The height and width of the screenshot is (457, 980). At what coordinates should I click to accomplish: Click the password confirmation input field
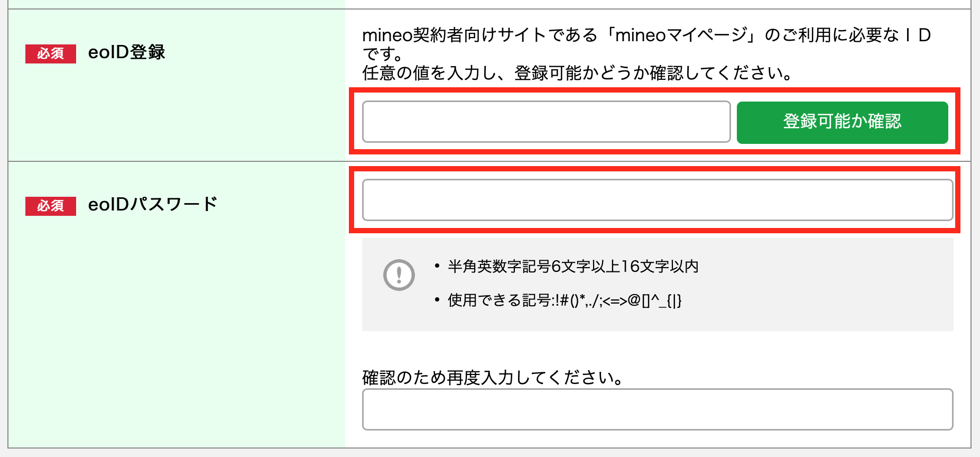point(655,410)
